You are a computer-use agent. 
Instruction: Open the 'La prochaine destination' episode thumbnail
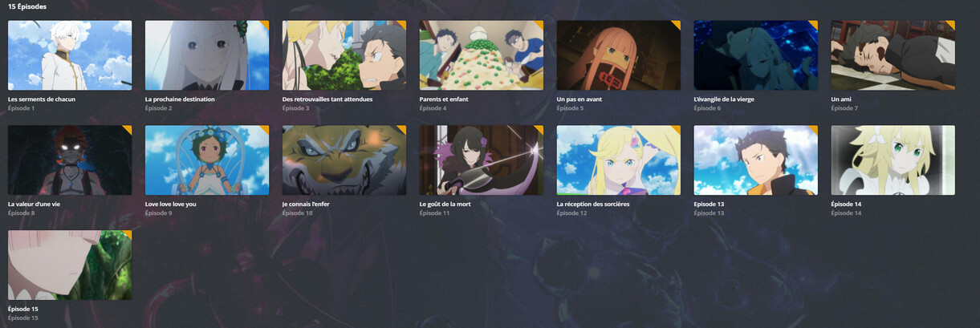click(207, 55)
